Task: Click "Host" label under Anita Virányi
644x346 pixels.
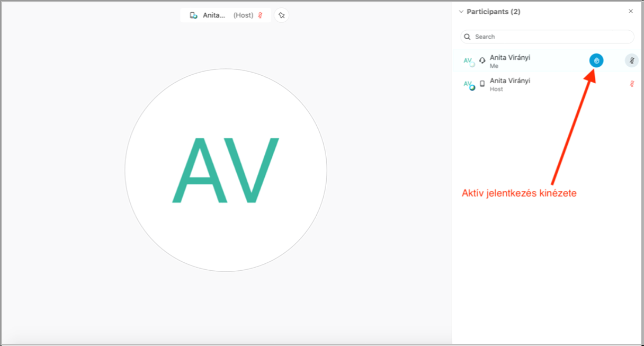Action: (496, 90)
